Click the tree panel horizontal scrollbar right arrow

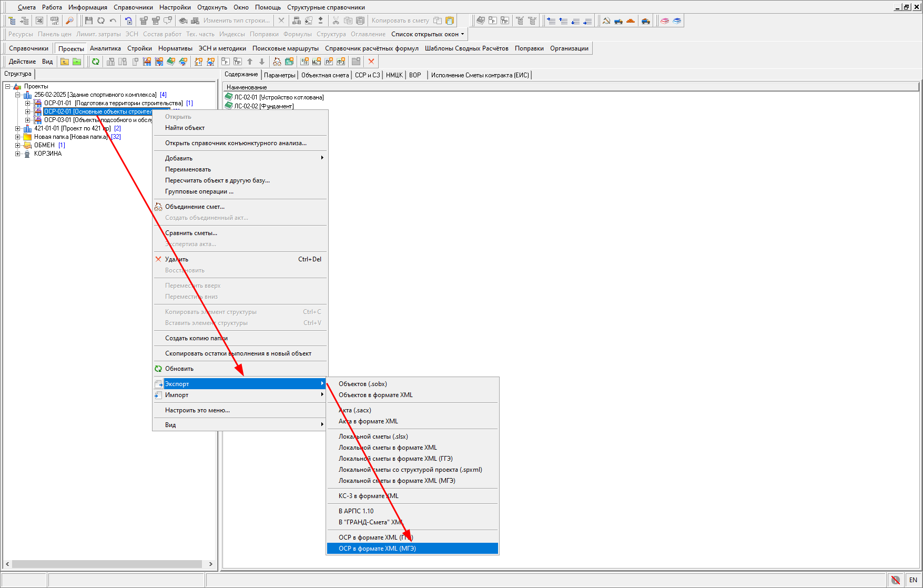click(211, 564)
